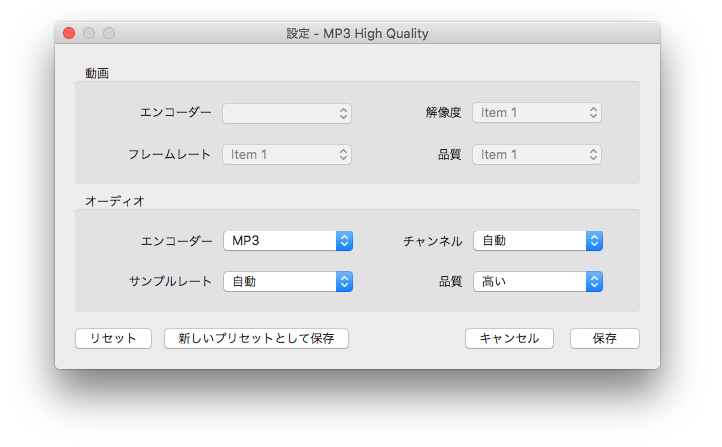
Task: Expand the フレームレート dropdown
Action: pos(287,154)
